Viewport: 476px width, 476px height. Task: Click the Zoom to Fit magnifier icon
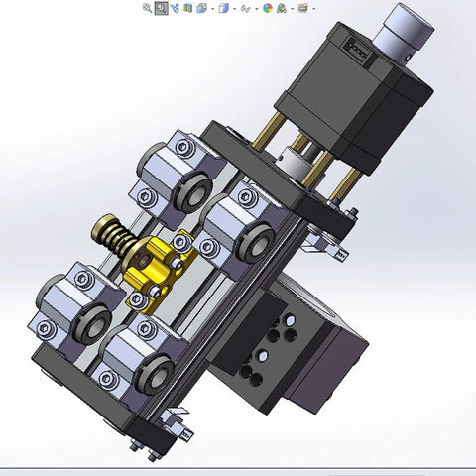[147, 8]
